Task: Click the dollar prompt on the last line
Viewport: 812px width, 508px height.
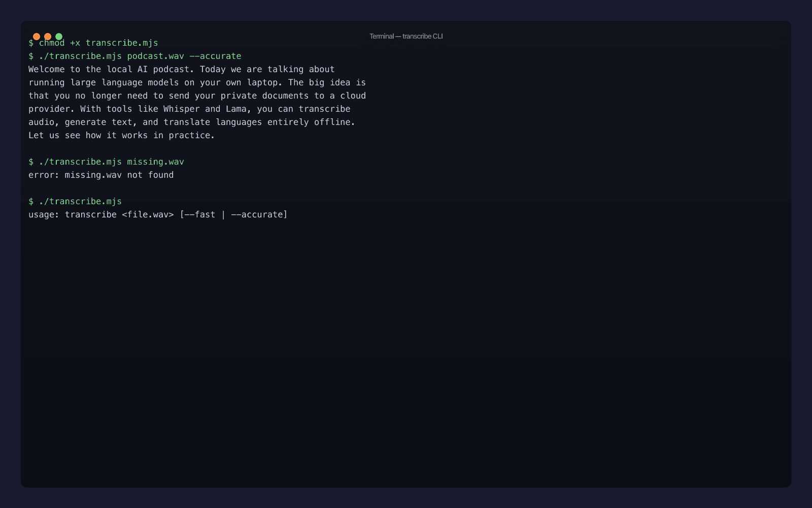Action: (x=31, y=201)
